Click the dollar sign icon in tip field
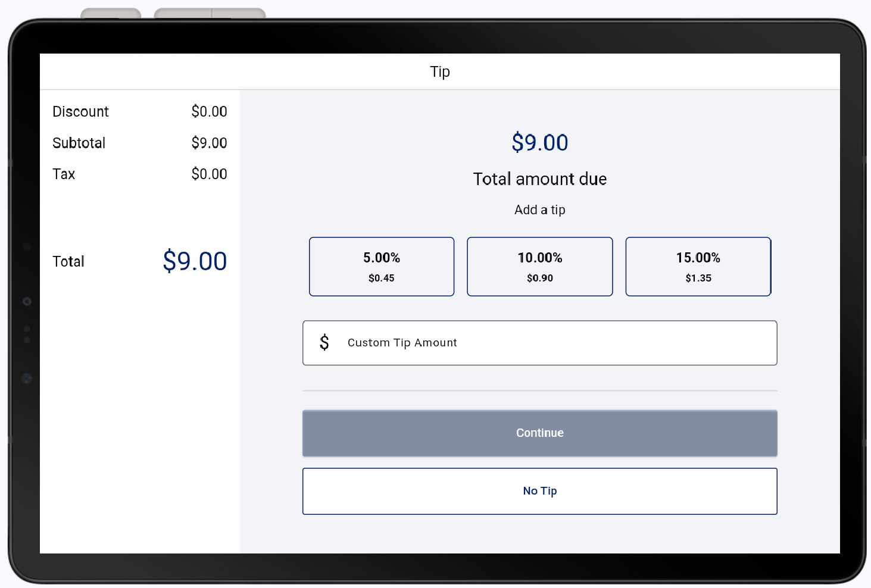Screen dimensions: 871x588 point(324,343)
